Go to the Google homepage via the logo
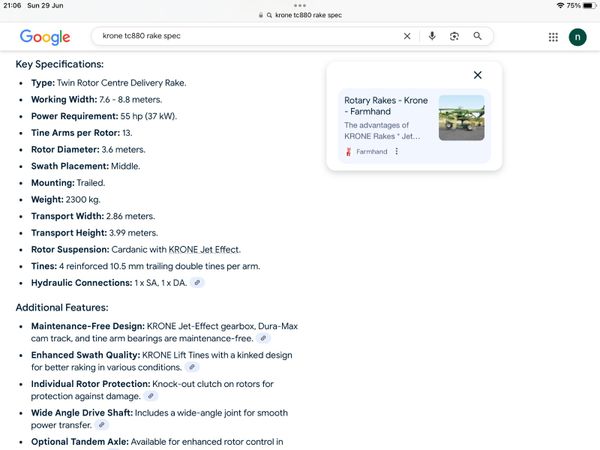 (45, 37)
